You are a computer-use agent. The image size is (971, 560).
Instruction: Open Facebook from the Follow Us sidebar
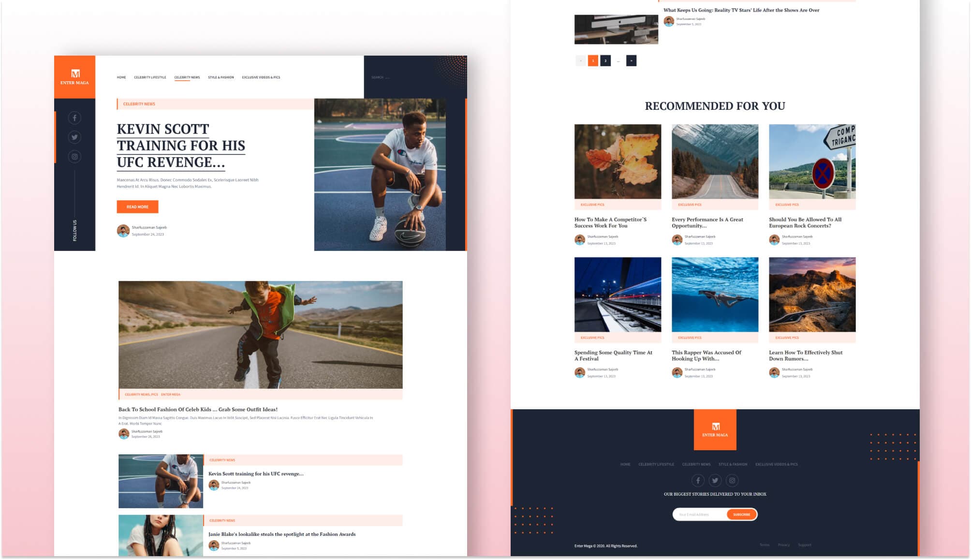(74, 118)
